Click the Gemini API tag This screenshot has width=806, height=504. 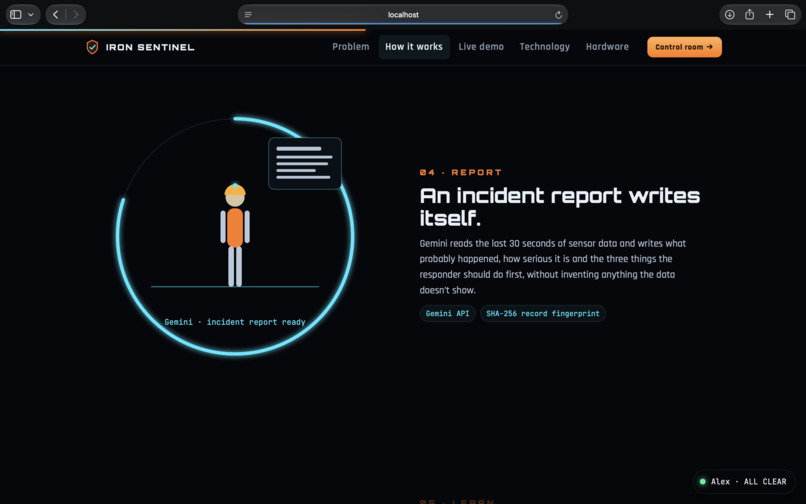(x=447, y=313)
